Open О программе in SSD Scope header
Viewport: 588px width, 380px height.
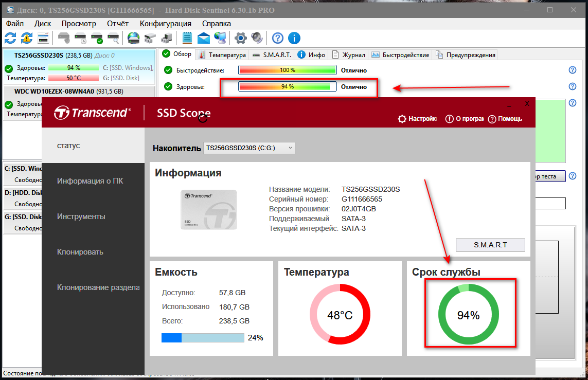pos(464,119)
